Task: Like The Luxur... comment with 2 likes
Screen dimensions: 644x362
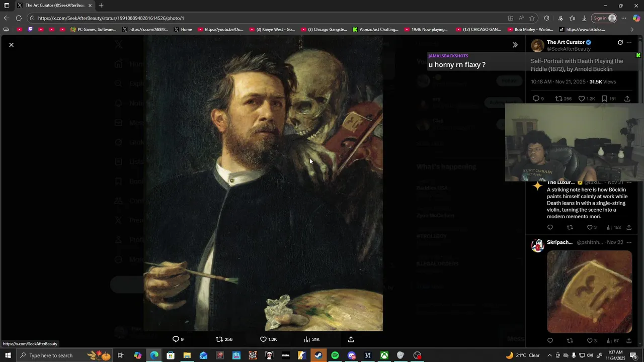Action: [x=592, y=227]
